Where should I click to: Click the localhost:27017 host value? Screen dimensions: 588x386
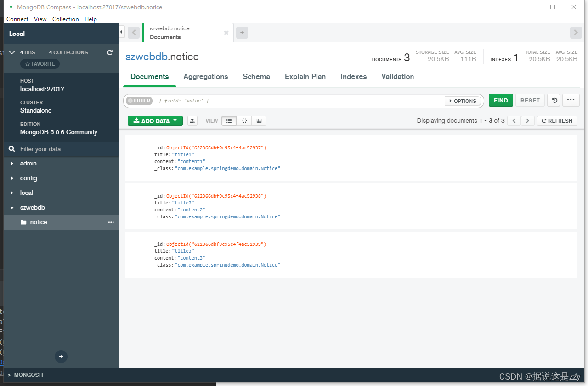42,89
